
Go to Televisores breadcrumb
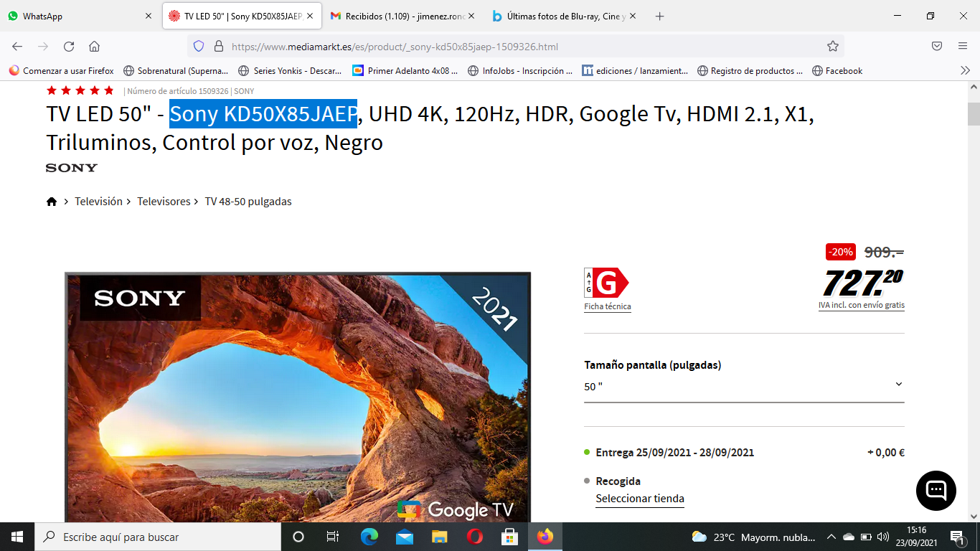tap(164, 202)
